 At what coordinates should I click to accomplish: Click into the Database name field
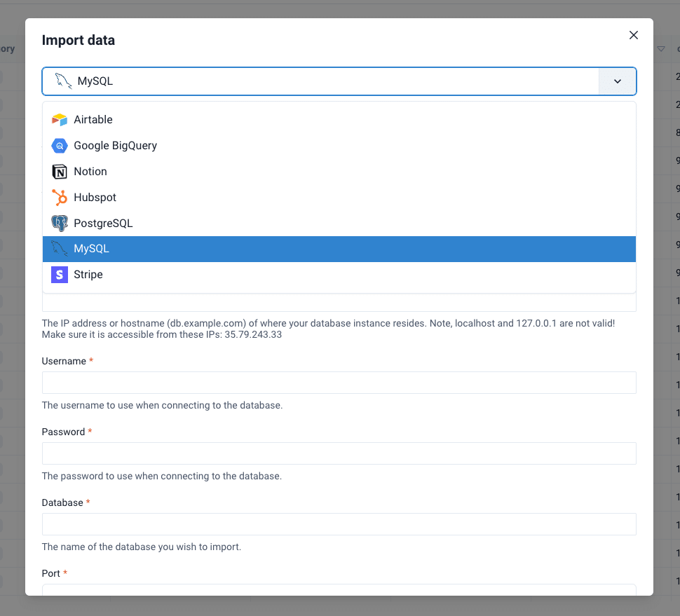coord(339,524)
